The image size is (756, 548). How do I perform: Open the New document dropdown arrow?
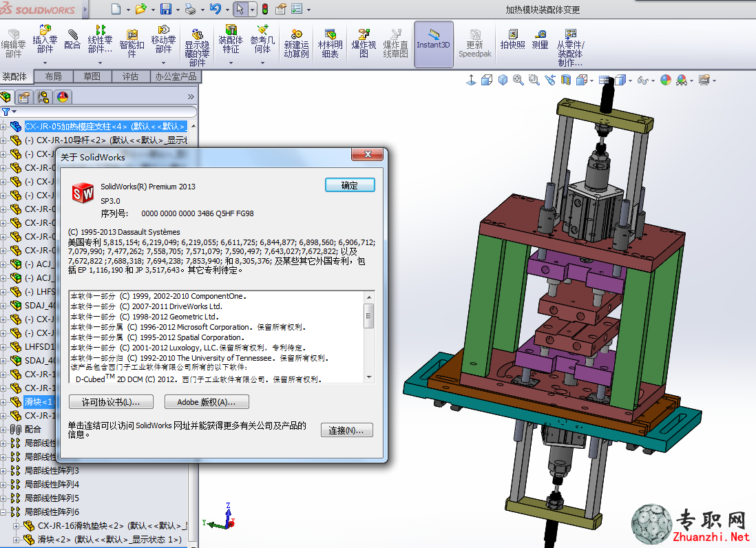[x=128, y=10]
